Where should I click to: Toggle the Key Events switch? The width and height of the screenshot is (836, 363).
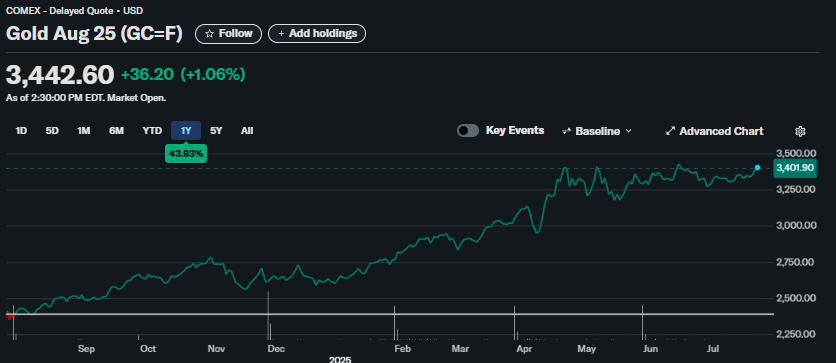(468, 131)
